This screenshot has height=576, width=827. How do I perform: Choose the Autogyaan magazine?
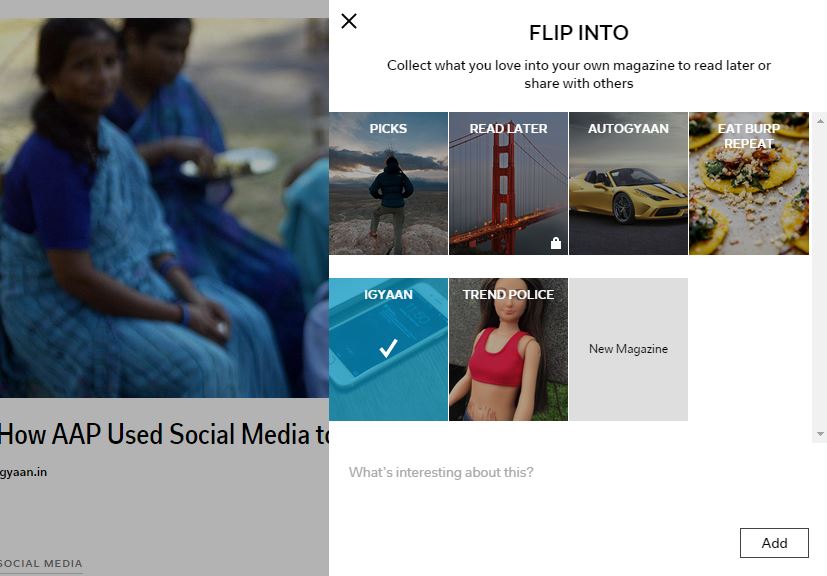628,184
